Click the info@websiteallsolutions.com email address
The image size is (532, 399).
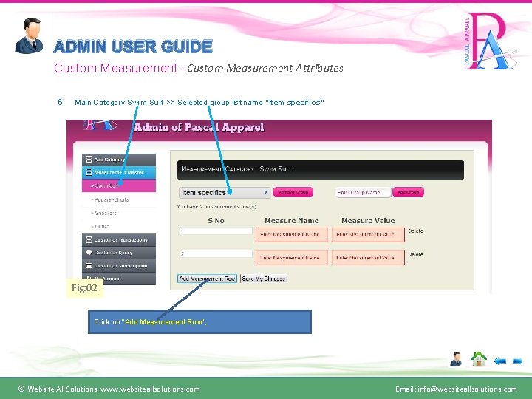[x=467, y=389]
